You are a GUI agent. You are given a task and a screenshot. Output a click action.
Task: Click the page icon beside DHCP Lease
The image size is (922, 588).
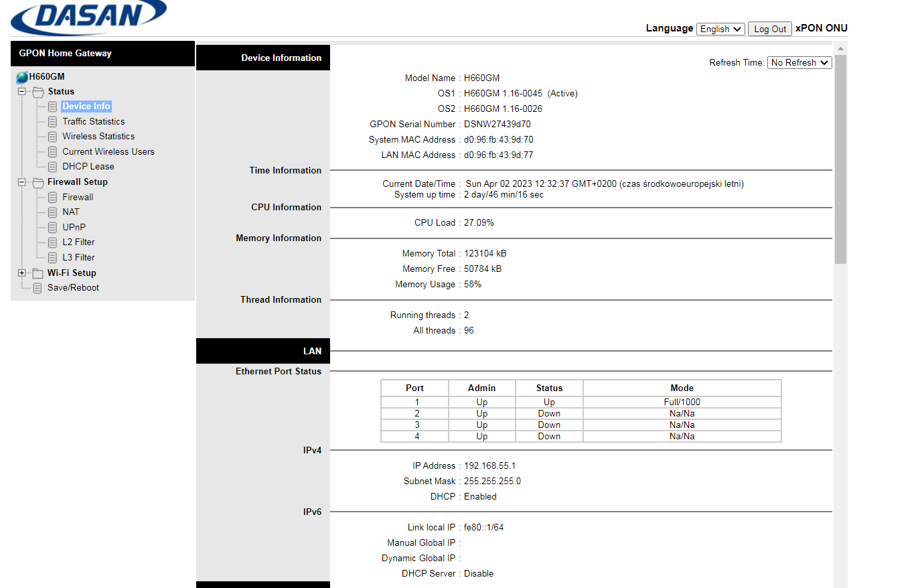(52, 167)
